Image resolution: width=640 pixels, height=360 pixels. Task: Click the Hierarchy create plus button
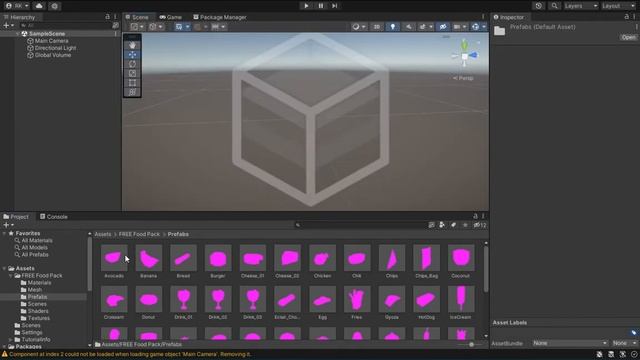[8, 25]
